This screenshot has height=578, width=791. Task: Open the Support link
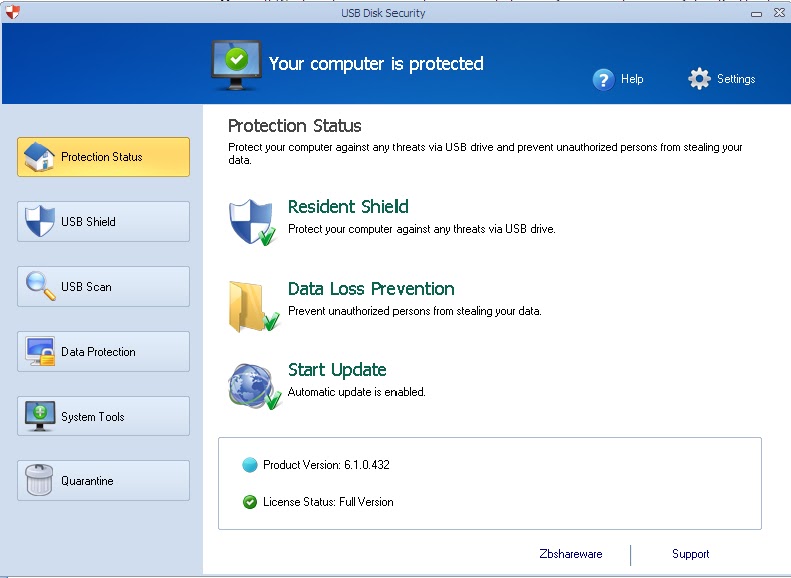point(691,554)
